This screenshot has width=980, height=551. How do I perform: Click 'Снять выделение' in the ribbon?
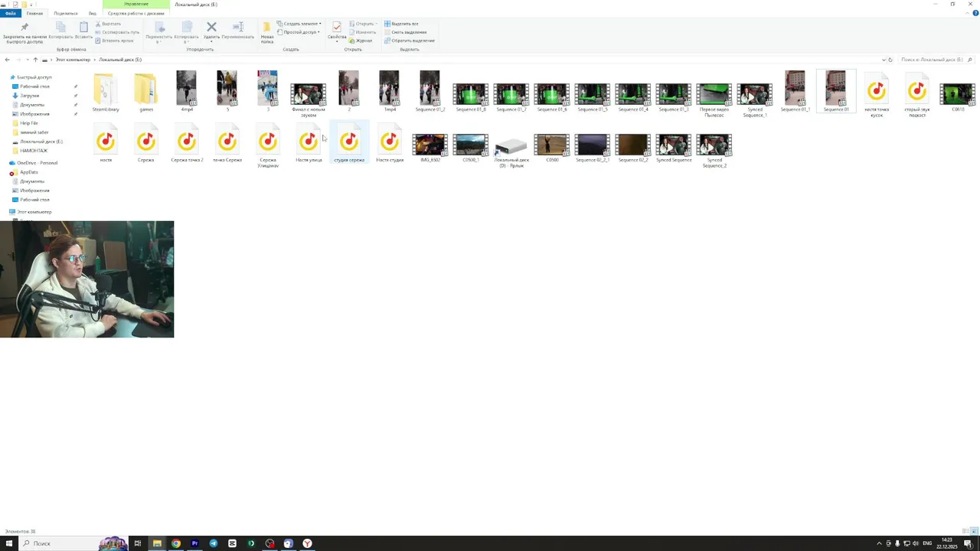point(406,32)
